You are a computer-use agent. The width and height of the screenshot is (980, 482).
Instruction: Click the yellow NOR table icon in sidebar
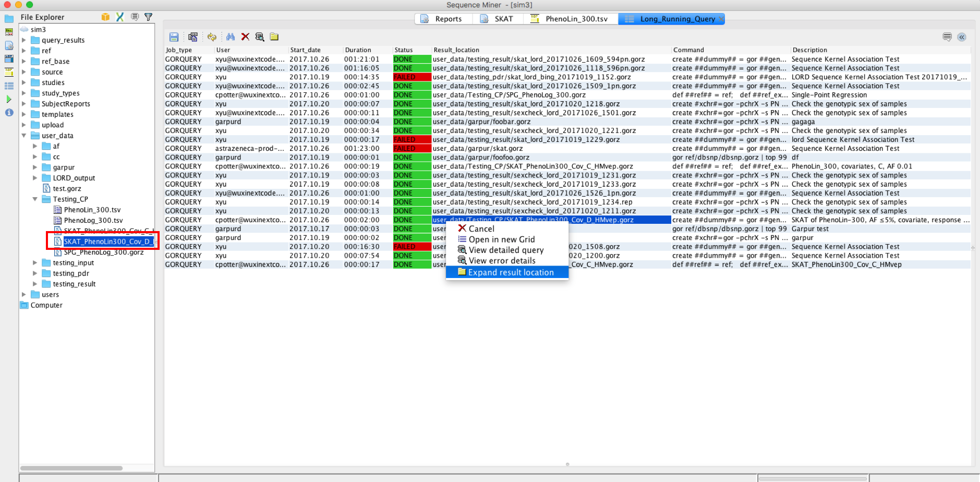coord(9,72)
